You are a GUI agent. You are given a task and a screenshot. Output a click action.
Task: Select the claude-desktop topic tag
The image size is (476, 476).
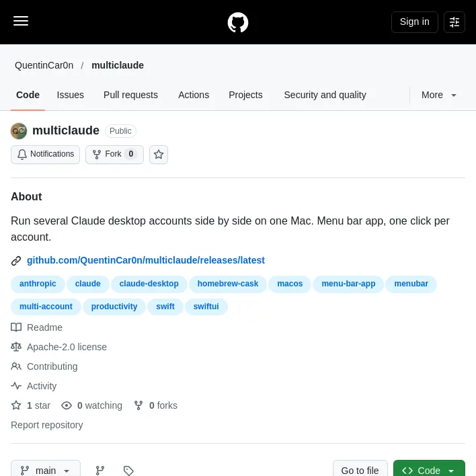[x=149, y=284]
